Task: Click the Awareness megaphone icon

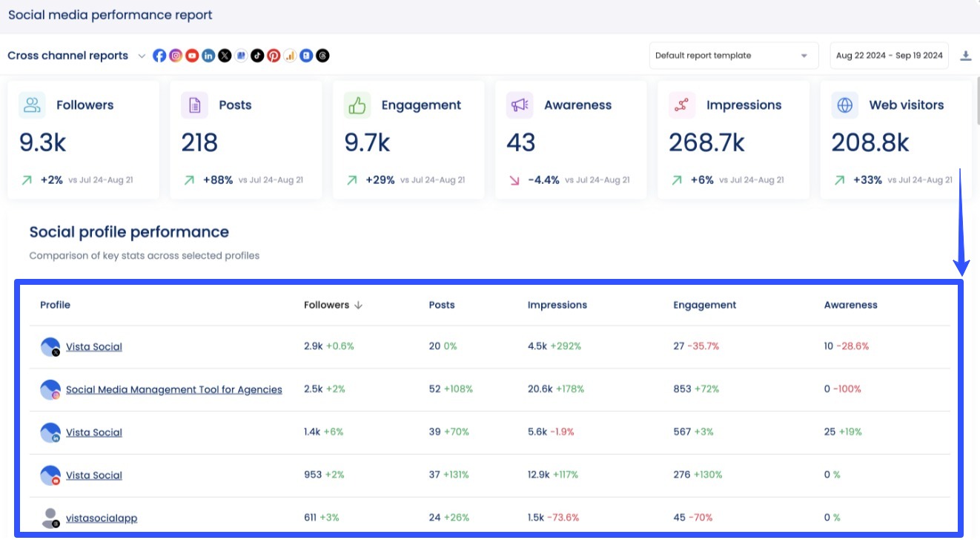Action: 519,105
